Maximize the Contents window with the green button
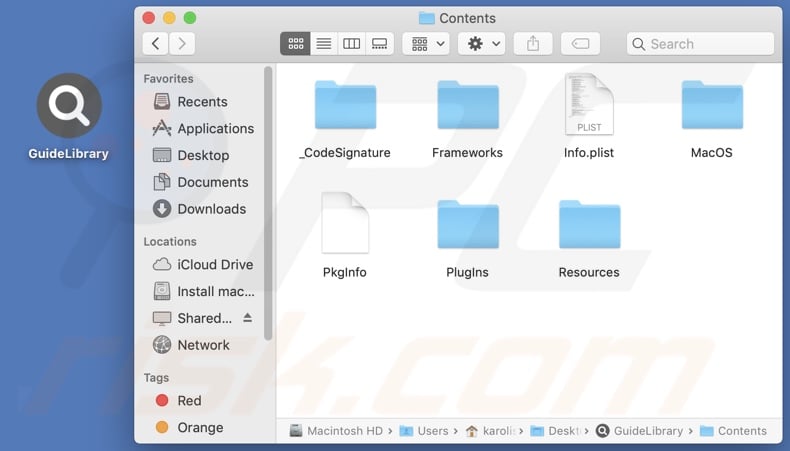790x451 pixels. pyautogui.click(x=190, y=18)
